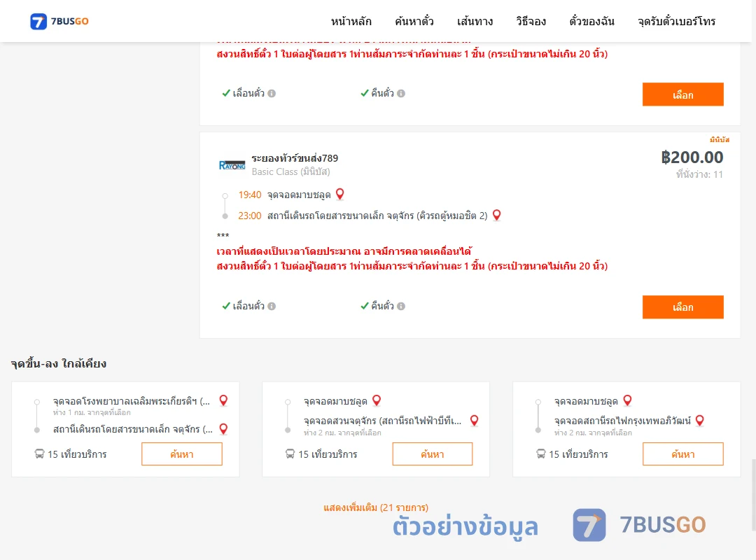Open map pin for 19:40 จุดจอดมาบชลูด
The image size is (756, 560).
340,195
